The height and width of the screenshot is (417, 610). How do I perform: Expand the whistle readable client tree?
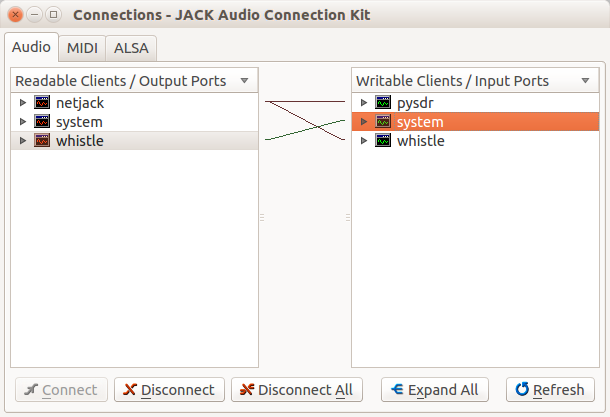point(23,141)
